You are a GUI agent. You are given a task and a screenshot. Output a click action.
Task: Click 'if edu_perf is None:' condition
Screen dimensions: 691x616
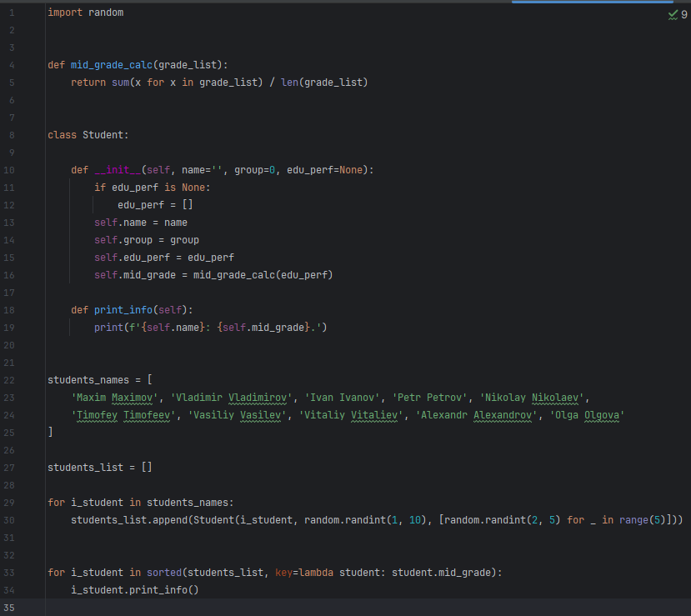(x=152, y=188)
